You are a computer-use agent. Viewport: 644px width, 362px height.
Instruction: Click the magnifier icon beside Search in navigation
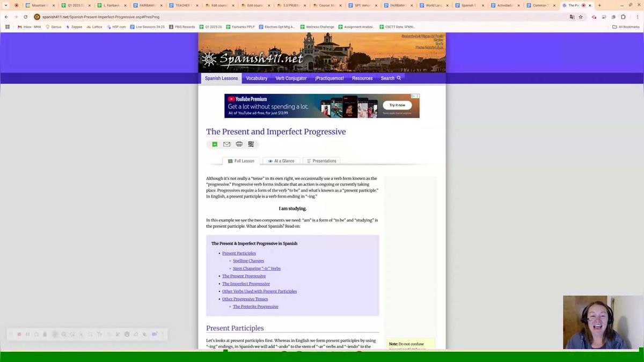(x=398, y=78)
